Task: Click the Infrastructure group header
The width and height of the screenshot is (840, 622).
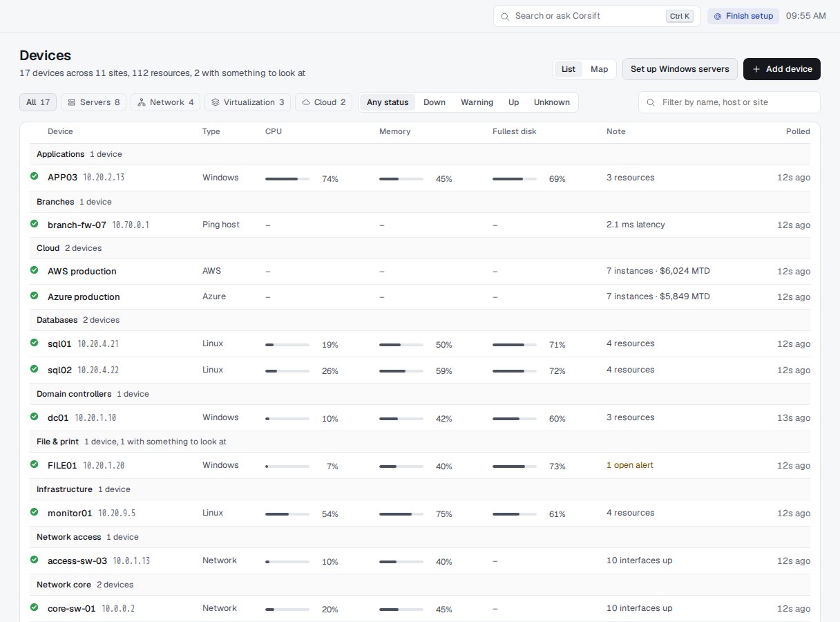Action: point(420,489)
